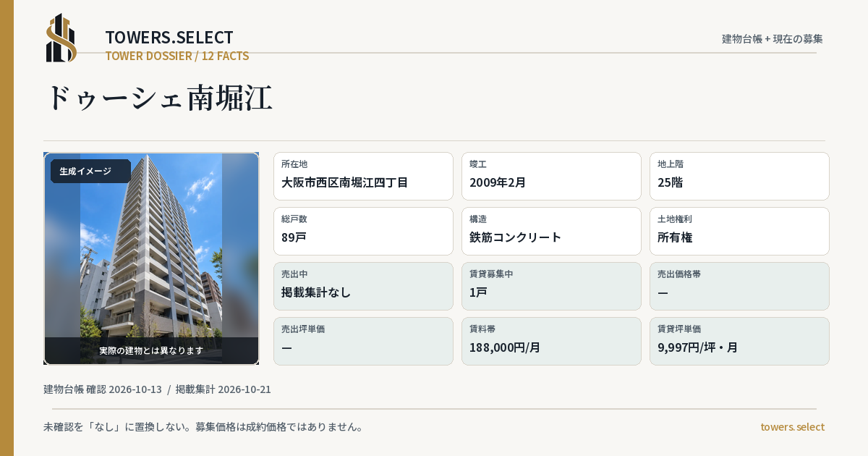
Task: Click the ドゥーシェ南堀江 building title
Action: tap(158, 98)
